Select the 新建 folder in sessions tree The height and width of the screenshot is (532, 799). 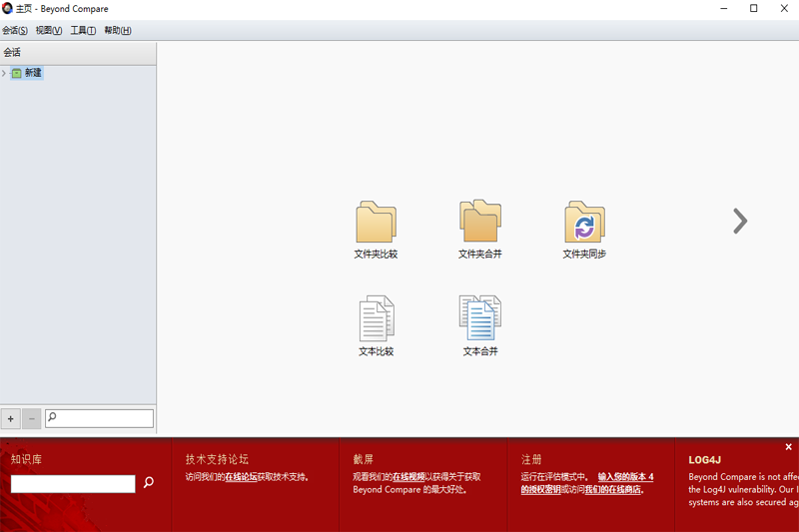click(33, 73)
